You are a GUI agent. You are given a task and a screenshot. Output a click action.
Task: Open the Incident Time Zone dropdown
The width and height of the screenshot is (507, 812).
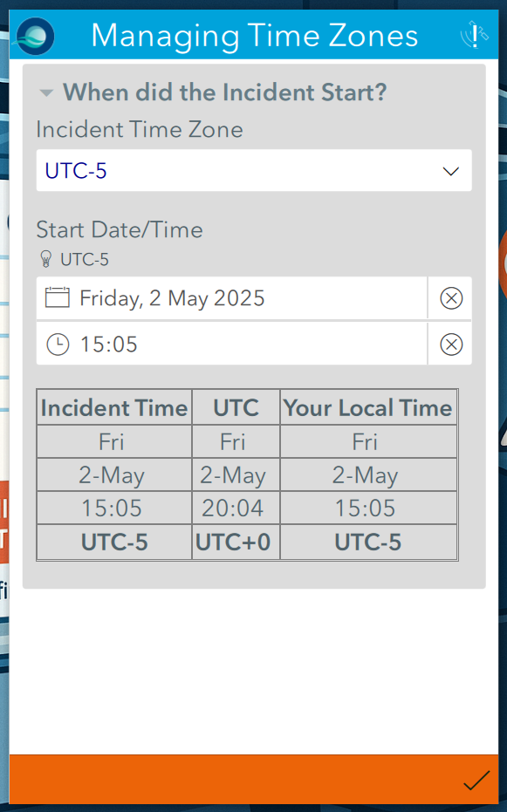[x=253, y=170]
